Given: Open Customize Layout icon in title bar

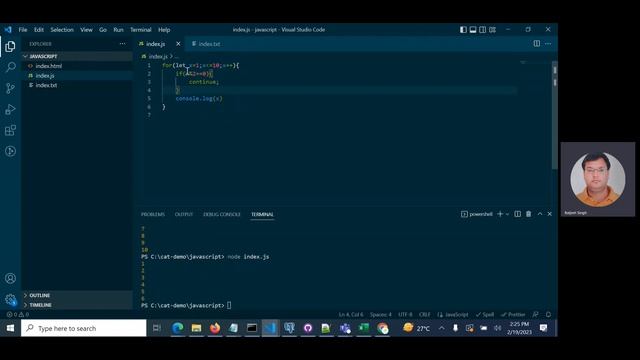Looking at the screenshot, I should (492, 29).
